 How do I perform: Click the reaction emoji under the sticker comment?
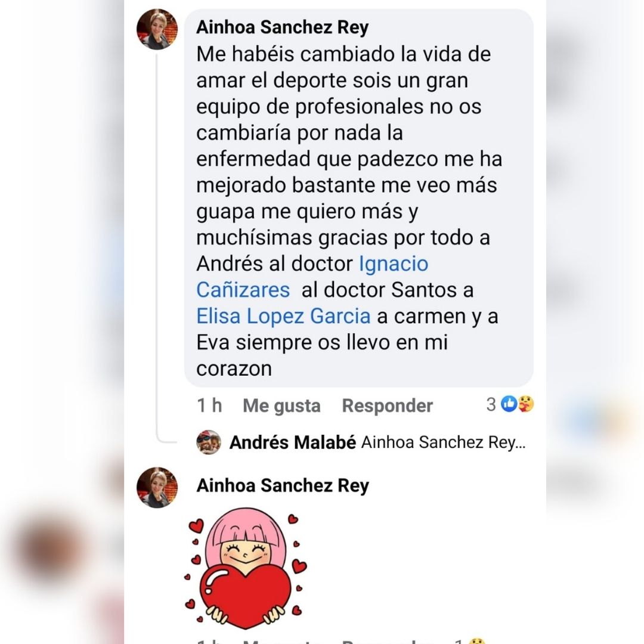click(x=476, y=641)
